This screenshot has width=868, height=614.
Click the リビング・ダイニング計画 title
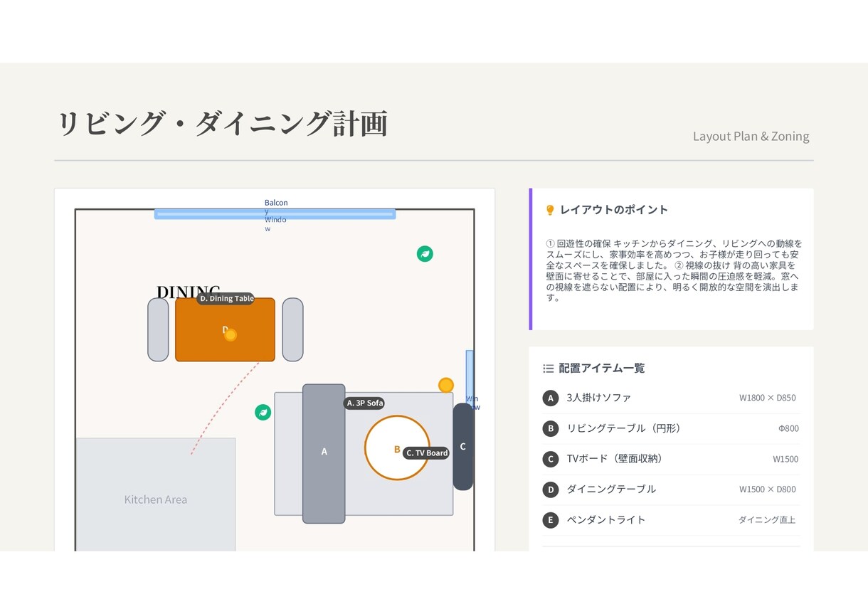pyautogui.click(x=222, y=123)
